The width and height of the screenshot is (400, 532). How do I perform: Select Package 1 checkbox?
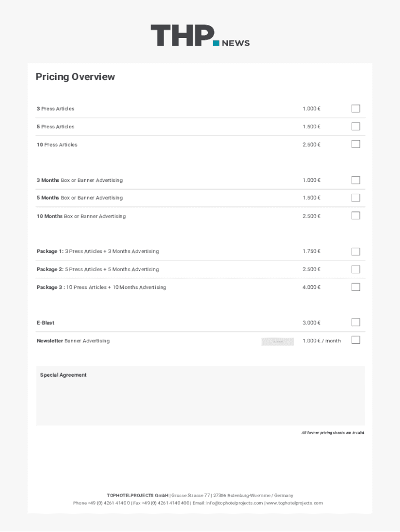click(x=356, y=251)
